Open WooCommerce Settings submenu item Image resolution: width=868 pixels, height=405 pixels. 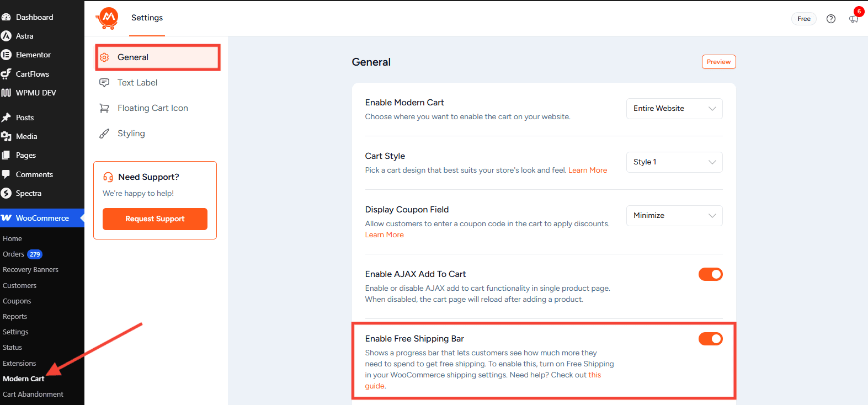(15, 332)
